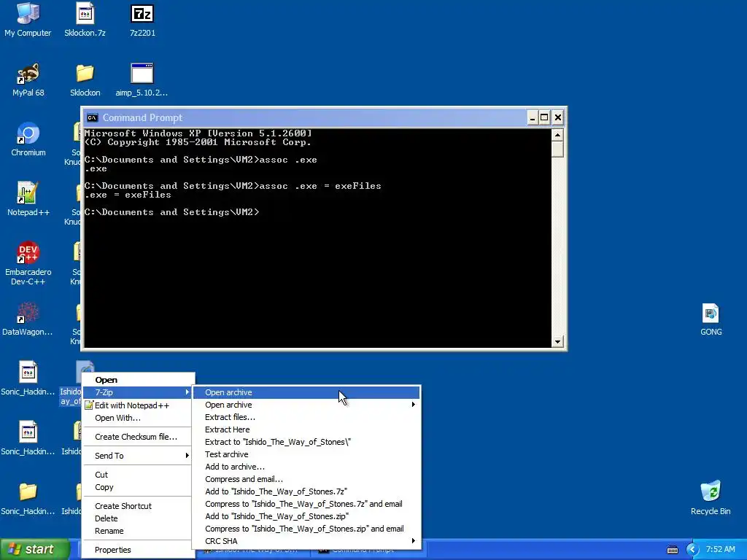This screenshot has width=747, height=560.
Task: Choose Open in the context menu
Action: point(139,380)
